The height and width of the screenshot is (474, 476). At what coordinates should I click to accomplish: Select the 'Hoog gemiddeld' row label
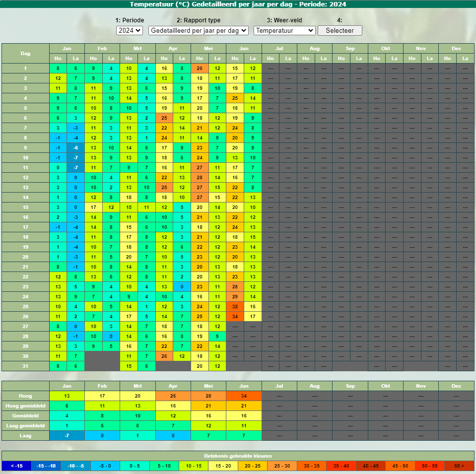tap(25, 406)
